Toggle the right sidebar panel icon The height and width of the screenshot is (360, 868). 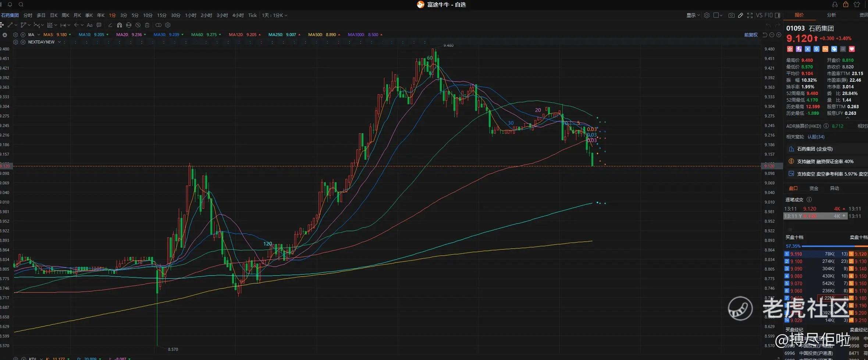coord(778,15)
